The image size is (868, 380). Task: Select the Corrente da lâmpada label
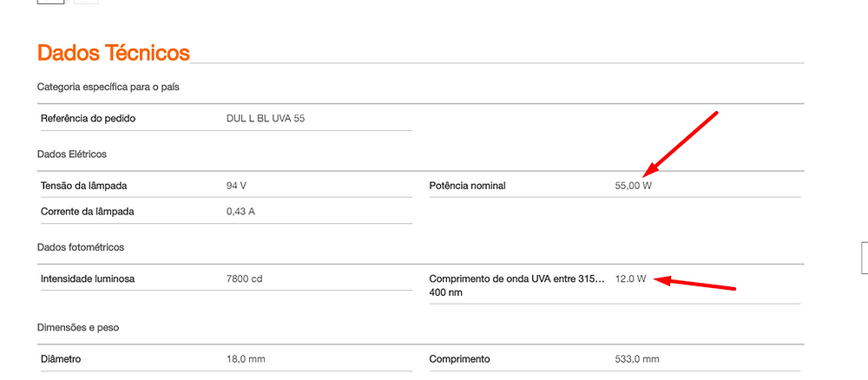(88, 212)
